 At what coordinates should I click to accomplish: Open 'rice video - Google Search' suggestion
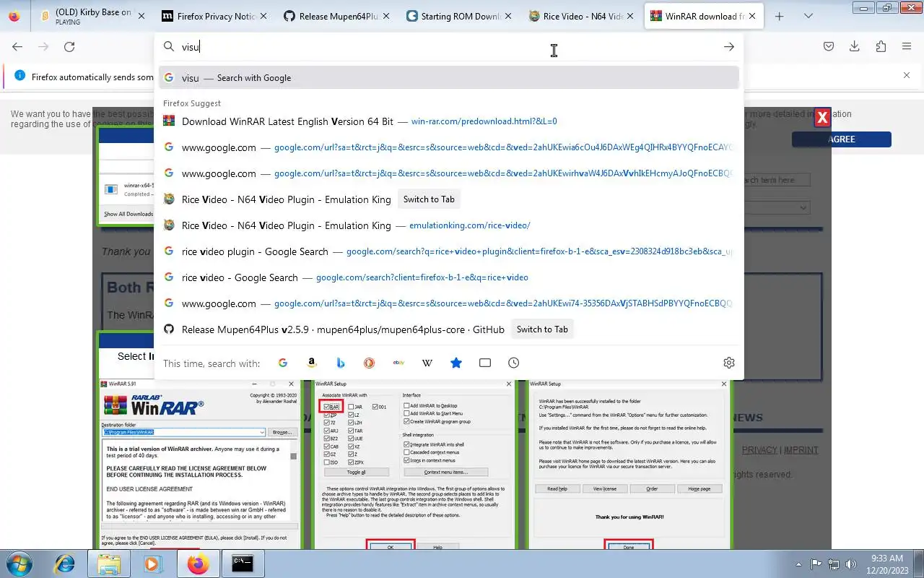pos(449,277)
